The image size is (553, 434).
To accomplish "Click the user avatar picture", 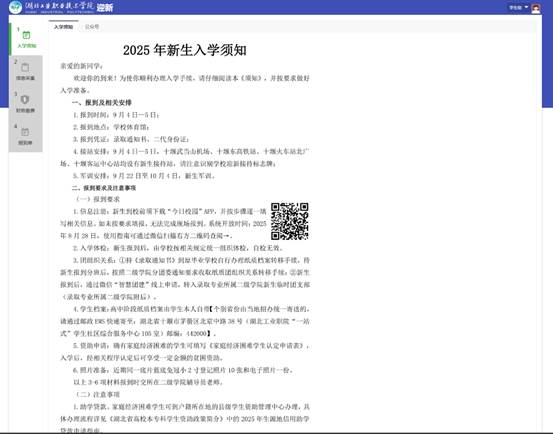I will pyautogui.click(x=536, y=8).
